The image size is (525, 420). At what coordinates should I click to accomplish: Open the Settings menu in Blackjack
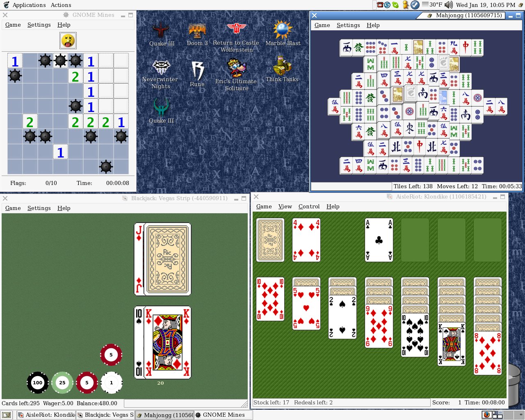pyautogui.click(x=39, y=208)
